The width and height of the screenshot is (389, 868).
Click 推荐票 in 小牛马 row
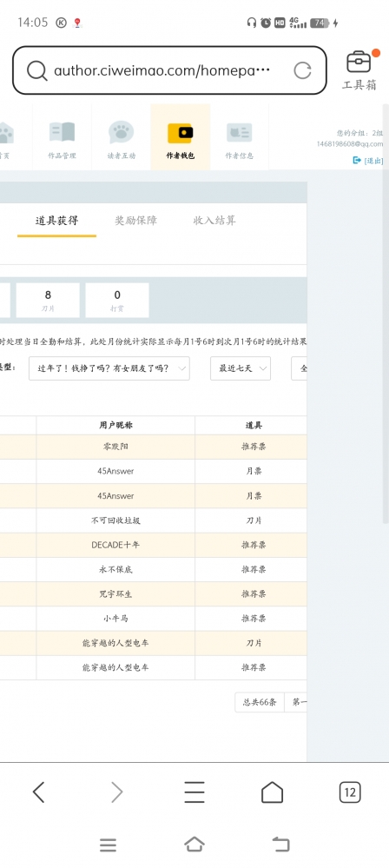pyautogui.click(x=254, y=619)
